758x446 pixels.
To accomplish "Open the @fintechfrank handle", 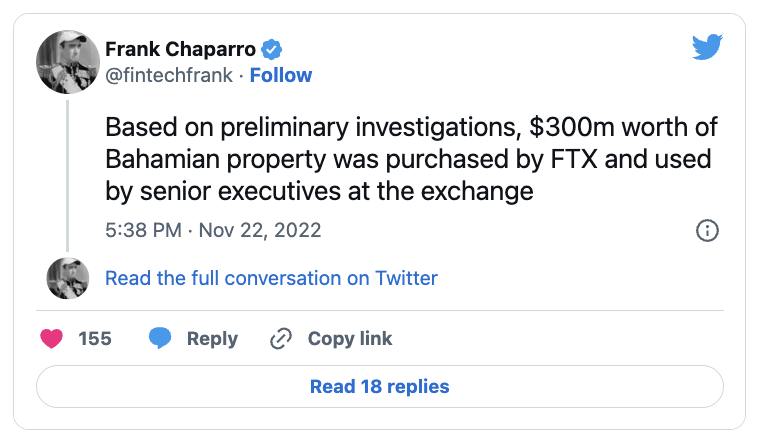I will [170, 75].
